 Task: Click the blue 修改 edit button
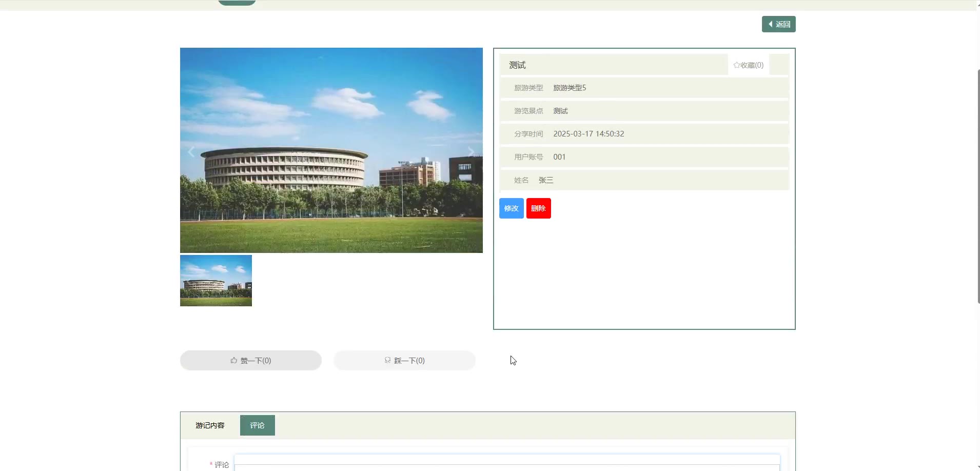point(511,208)
